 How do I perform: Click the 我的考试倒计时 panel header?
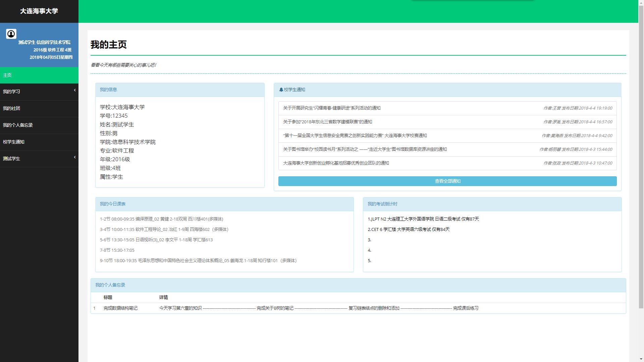tap(492, 204)
